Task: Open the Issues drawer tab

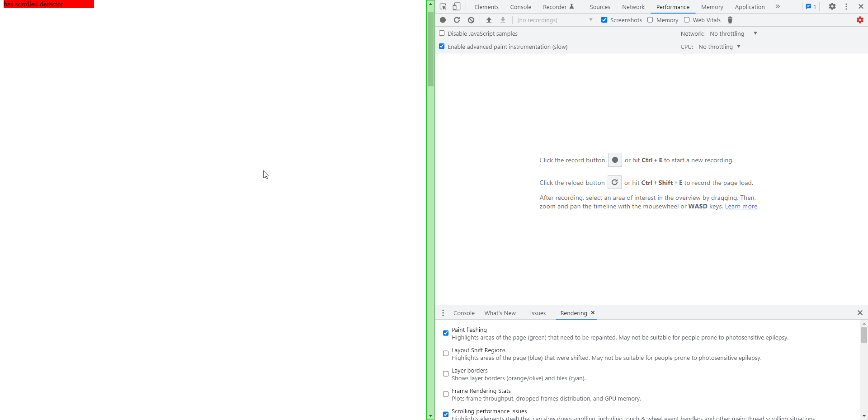Action: coord(538,313)
